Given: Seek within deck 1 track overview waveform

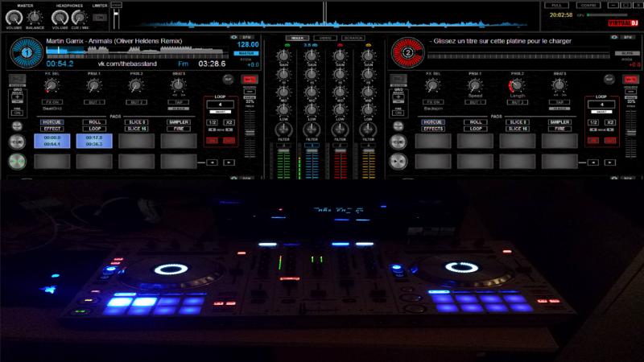Looking at the screenshot, I should [x=137, y=52].
